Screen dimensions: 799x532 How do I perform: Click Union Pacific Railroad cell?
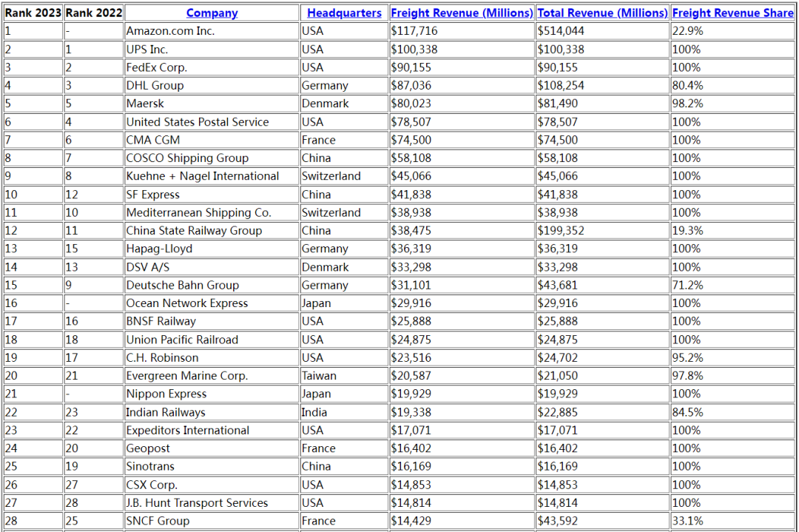pos(212,340)
